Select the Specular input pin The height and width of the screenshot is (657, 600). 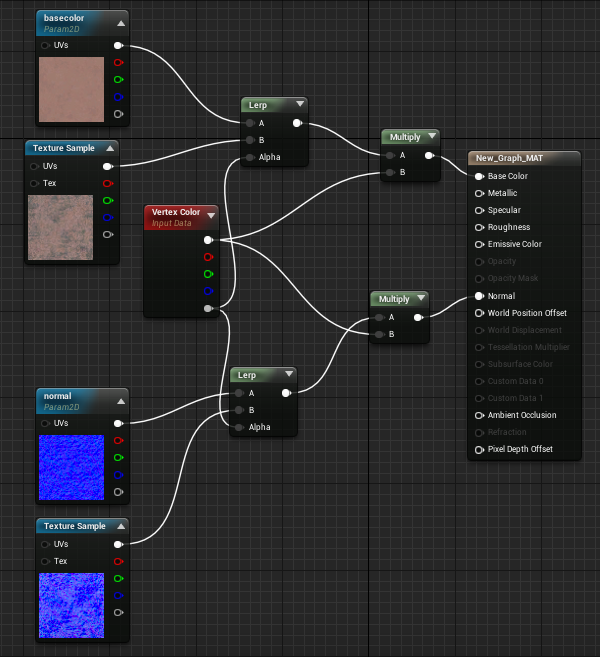click(x=480, y=210)
